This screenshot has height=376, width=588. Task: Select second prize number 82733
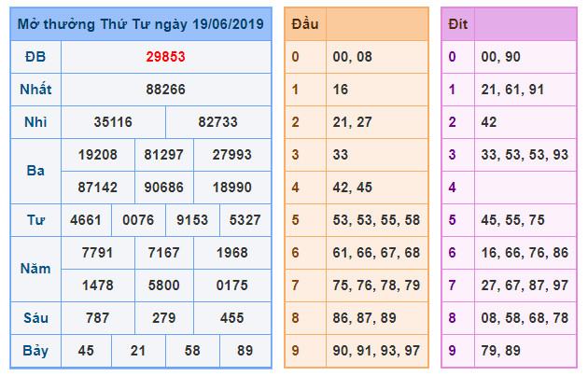[217, 121]
